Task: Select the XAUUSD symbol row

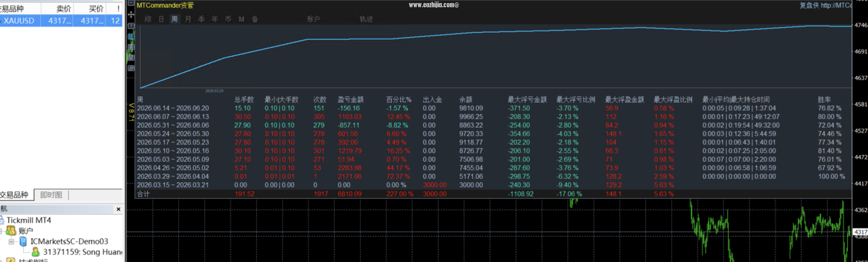Action: [61, 21]
